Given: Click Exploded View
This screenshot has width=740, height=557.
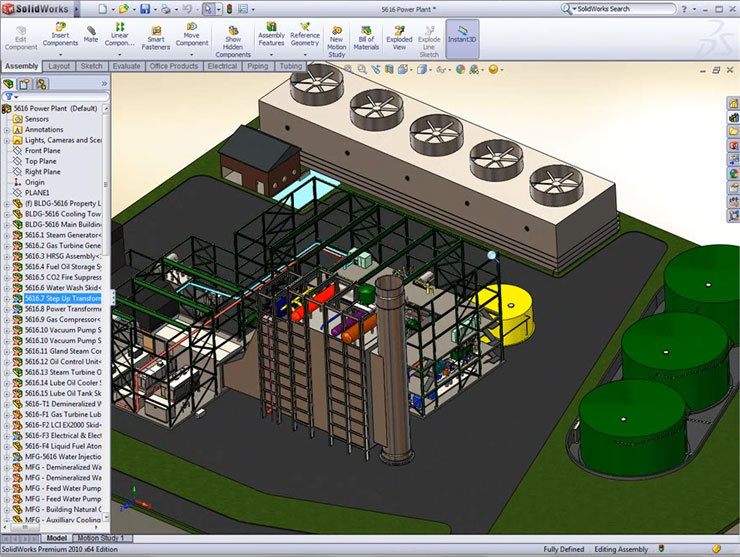Looking at the screenshot, I should click(399, 38).
